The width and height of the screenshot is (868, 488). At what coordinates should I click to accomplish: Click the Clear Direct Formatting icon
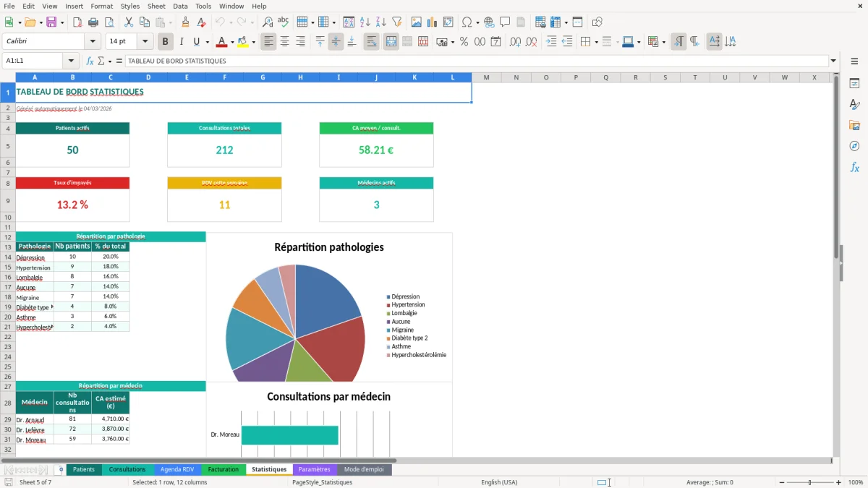point(201,22)
